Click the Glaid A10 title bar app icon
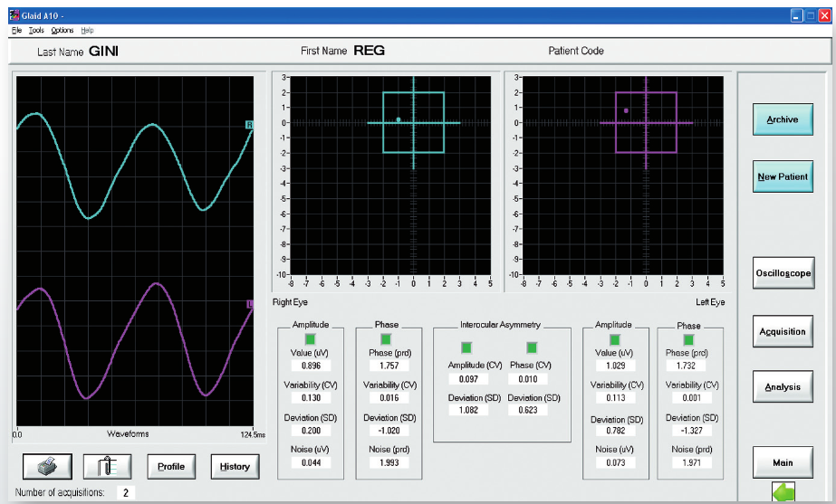The image size is (836, 504). point(14,15)
